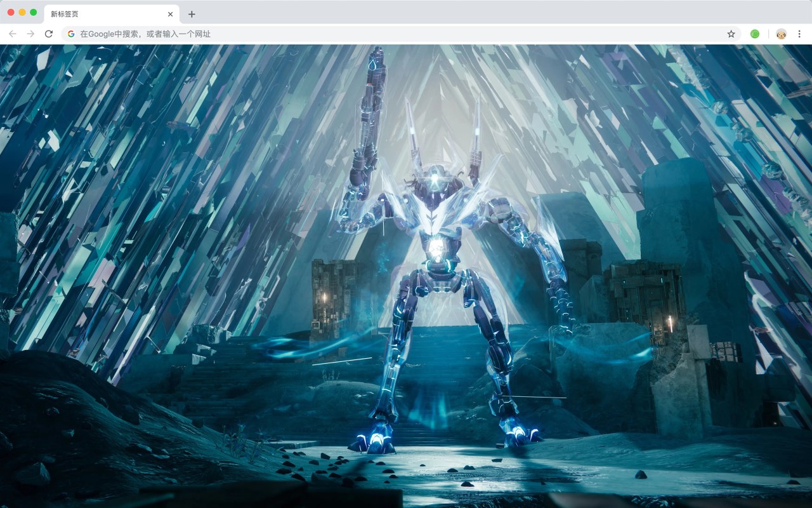Close the 新标签页 tab
Screen dimensions: 812x508
coord(170,14)
